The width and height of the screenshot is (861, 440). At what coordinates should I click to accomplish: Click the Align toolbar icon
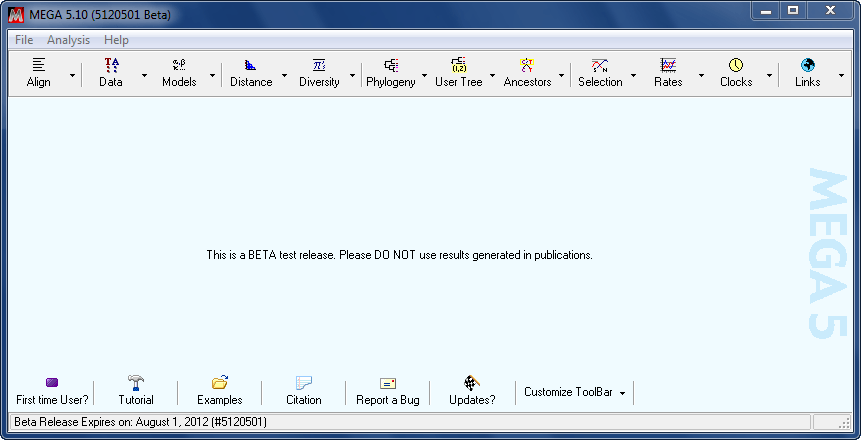click(38, 65)
